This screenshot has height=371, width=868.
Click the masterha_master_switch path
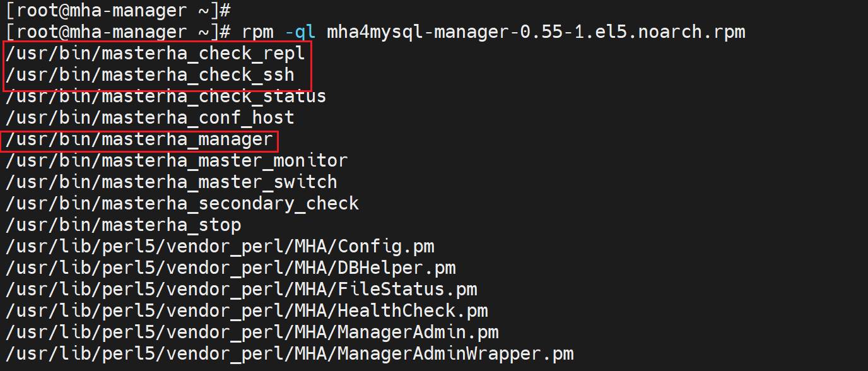tap(172, 182)
